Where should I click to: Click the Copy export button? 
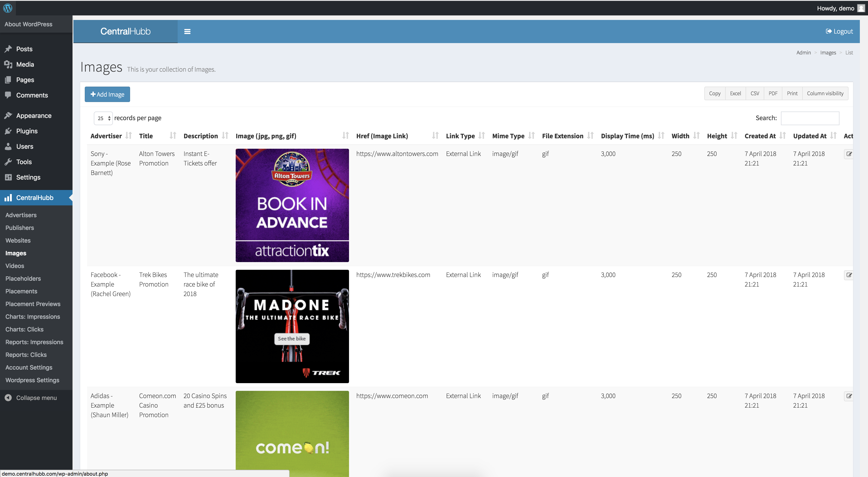[x=715, y=93]
